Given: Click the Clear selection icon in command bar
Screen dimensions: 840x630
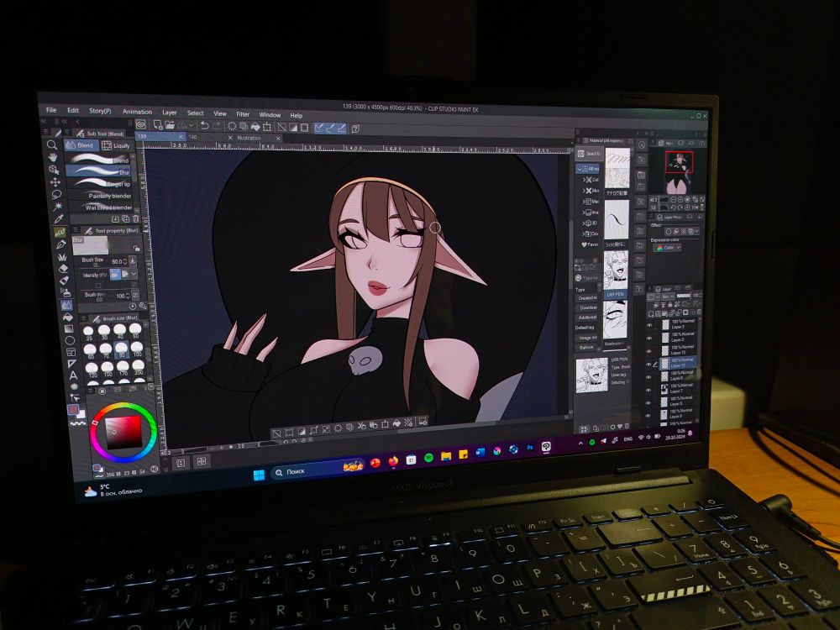Looking at the screenshot, I should click(x=232, y=126).
